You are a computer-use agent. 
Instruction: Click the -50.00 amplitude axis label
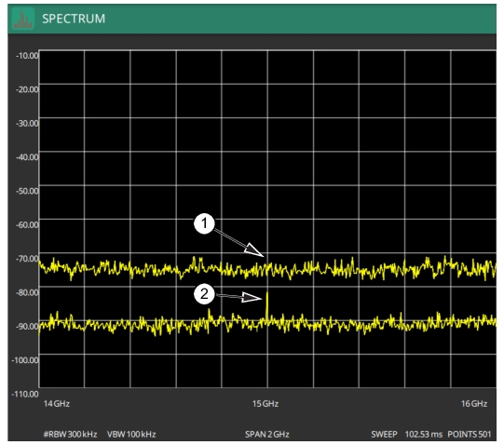pos(27,191)
